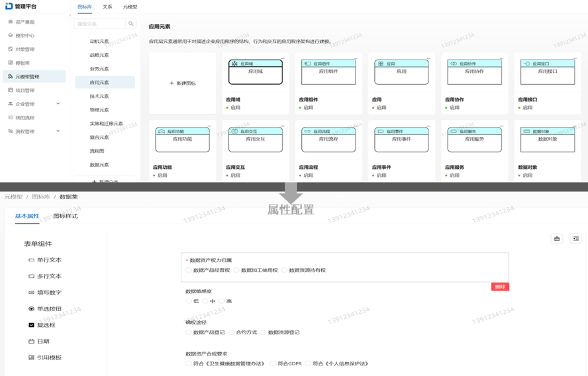Select the 数据产品经营权 radio option
The image size is (588, 376).
pyautogui.click(x=188, y=270)
